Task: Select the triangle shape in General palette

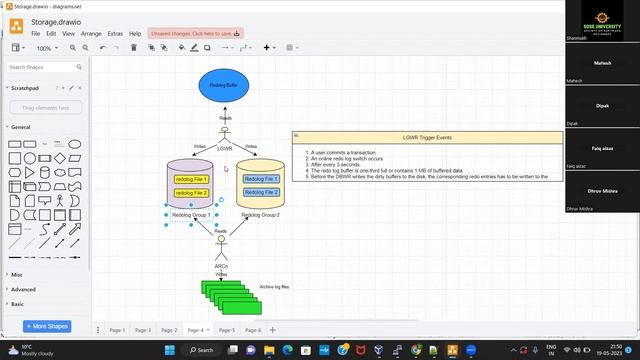Action: pos(30,173)
